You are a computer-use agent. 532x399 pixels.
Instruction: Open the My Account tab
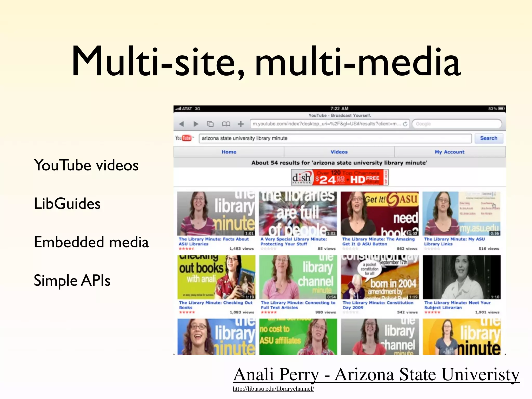[450, 152]
